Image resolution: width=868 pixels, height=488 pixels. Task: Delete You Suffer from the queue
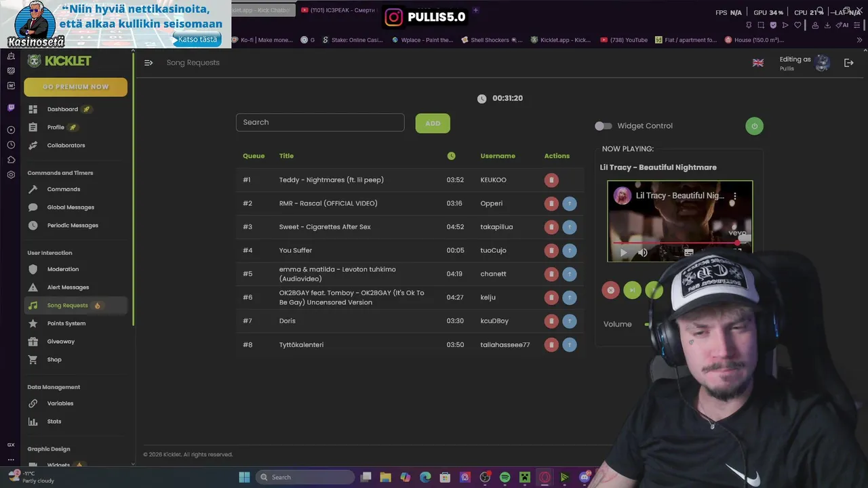coord(551,250)
